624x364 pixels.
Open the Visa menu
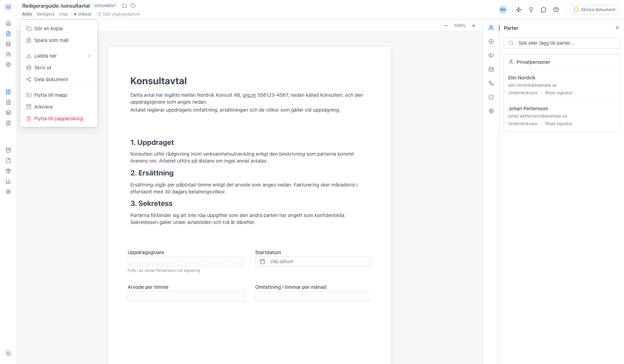[63, 14]
